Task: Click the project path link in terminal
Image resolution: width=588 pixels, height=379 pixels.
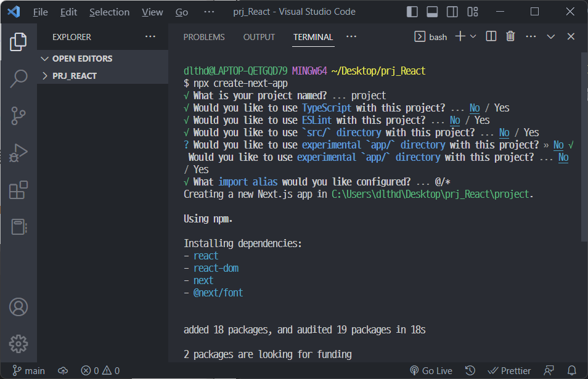Action: (430, 194)
